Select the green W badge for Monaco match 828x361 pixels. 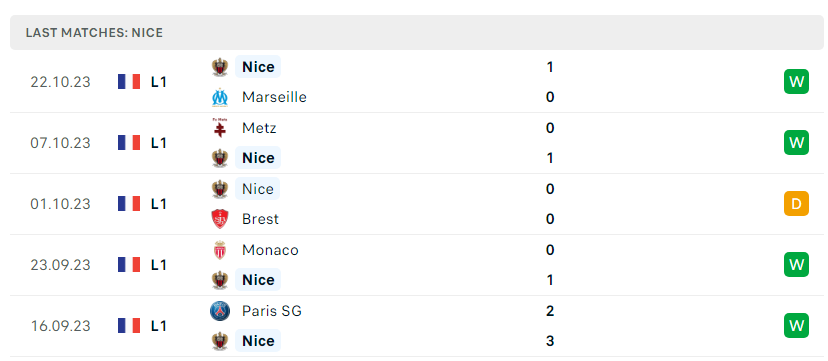(x=796, y=264)
